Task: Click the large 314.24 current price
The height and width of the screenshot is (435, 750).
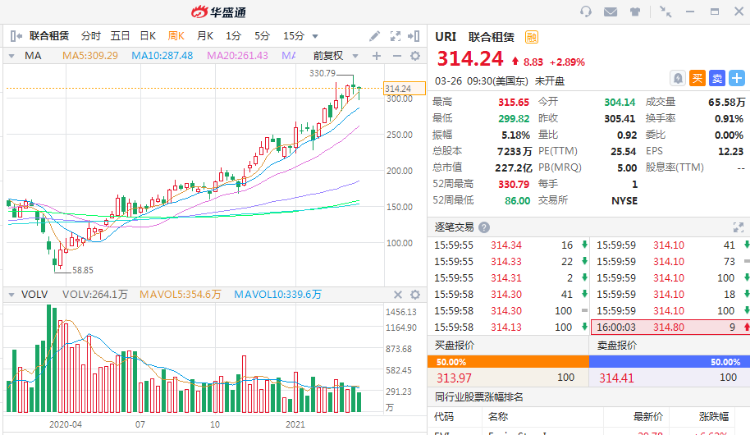Action: click(470, 59)
